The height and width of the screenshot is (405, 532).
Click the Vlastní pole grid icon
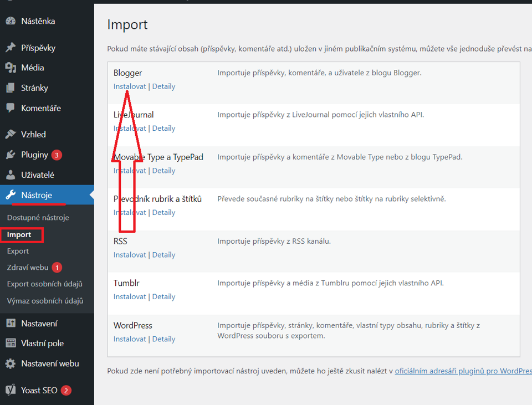11,344
